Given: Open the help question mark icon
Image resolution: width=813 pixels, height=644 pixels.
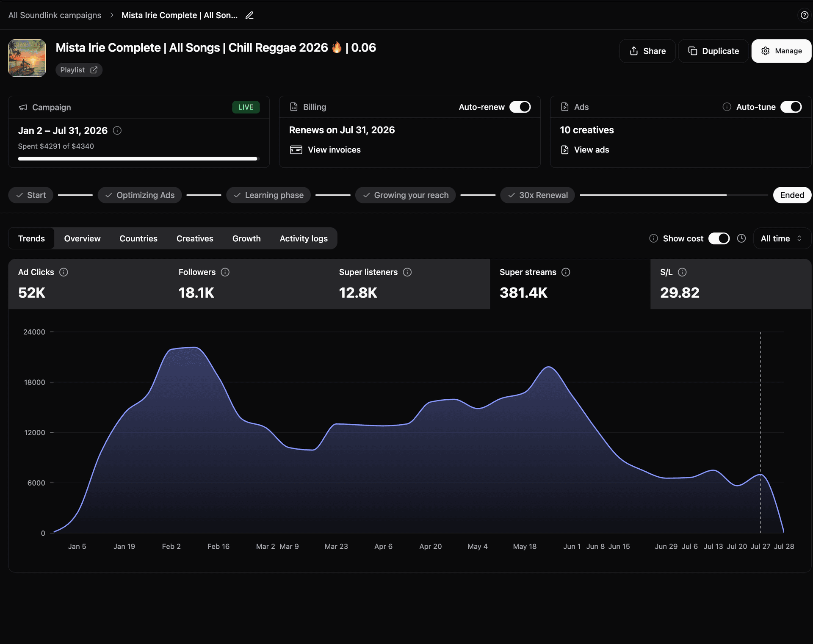Looking at the screenshot, I should (804, 15).
